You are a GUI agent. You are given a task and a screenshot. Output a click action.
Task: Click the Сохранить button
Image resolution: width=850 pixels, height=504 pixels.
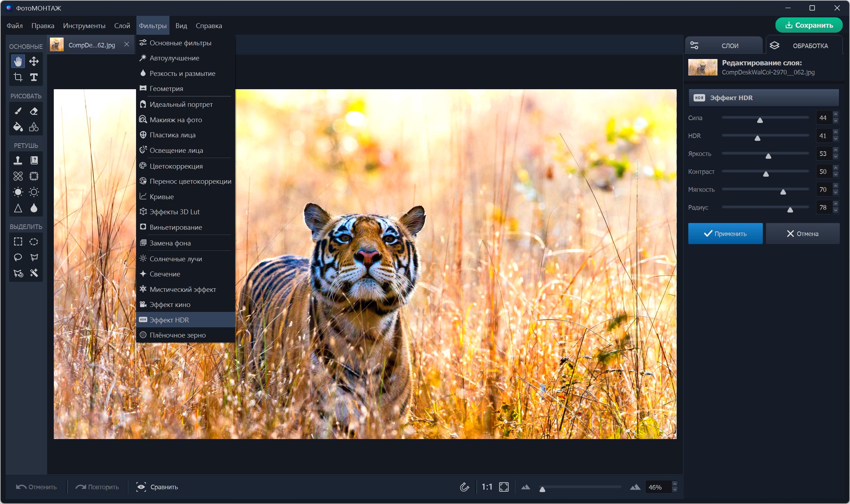tap(809, 25)
